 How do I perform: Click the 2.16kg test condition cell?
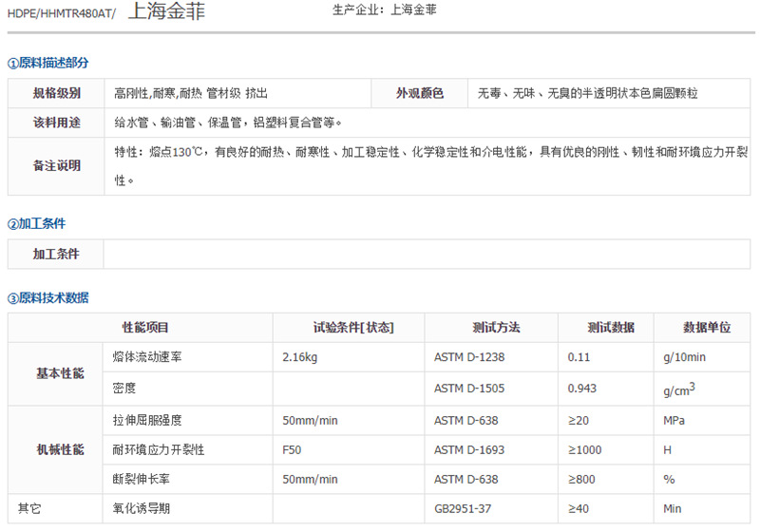click(349, 357)
